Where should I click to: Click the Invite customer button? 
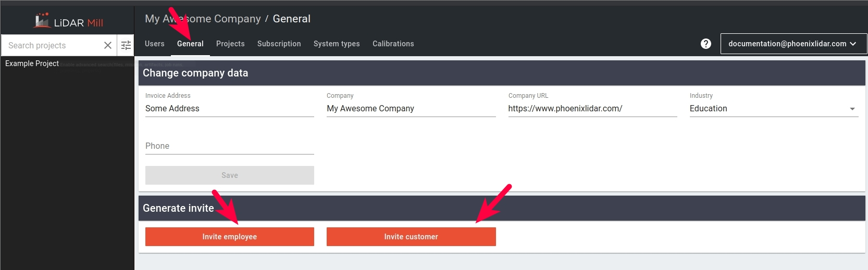click(411, 237)
